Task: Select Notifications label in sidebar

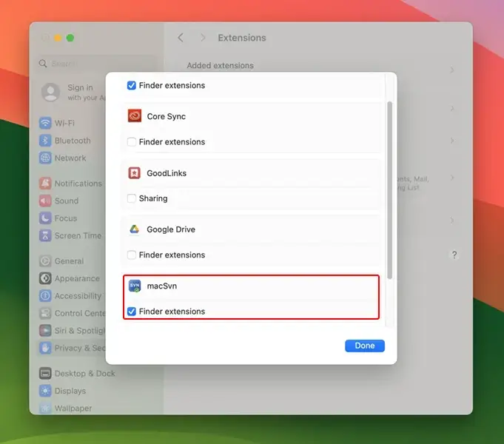Action: (78, 184)
